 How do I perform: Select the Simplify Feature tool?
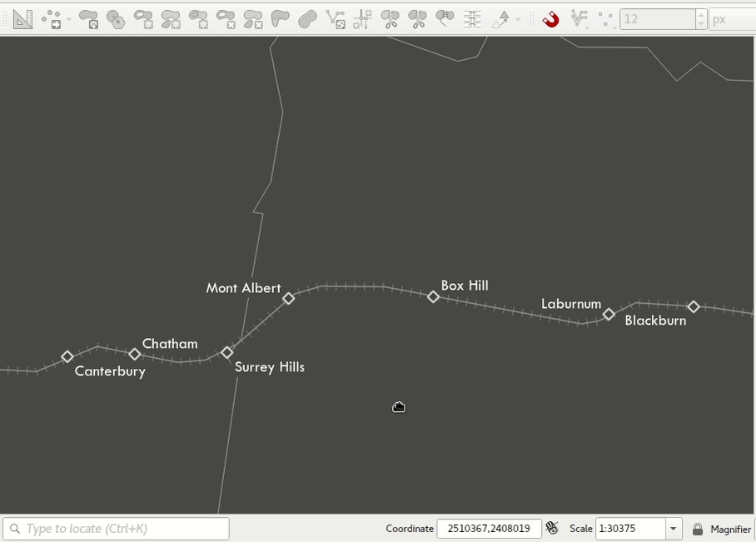coord(116,19)
